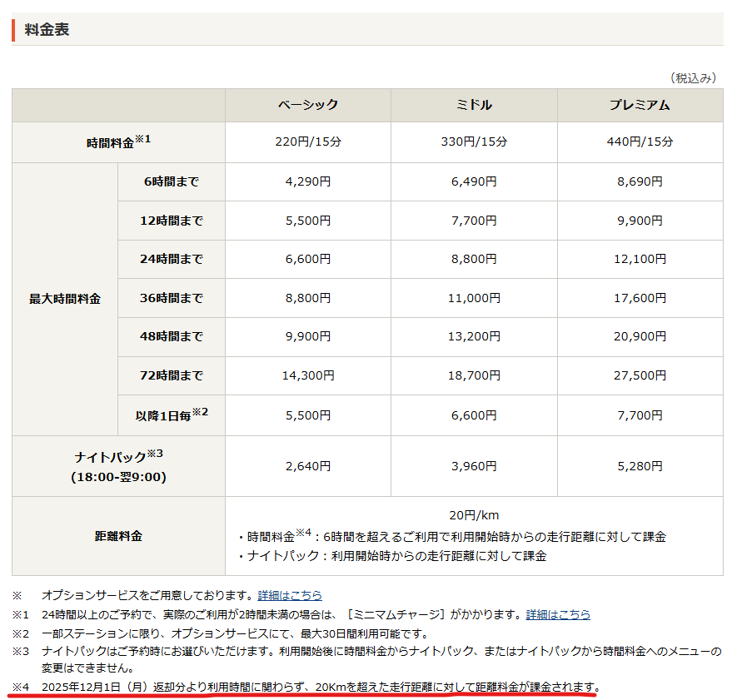737x700 pixels.
Task: Click the 料金表 section heading
Action: point(47,29)
